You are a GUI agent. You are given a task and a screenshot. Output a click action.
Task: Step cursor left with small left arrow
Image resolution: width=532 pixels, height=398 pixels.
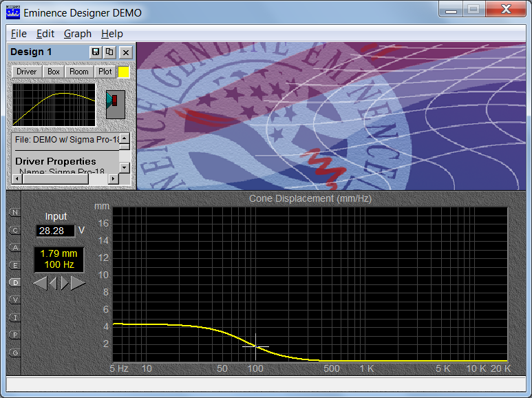(53, 283)
